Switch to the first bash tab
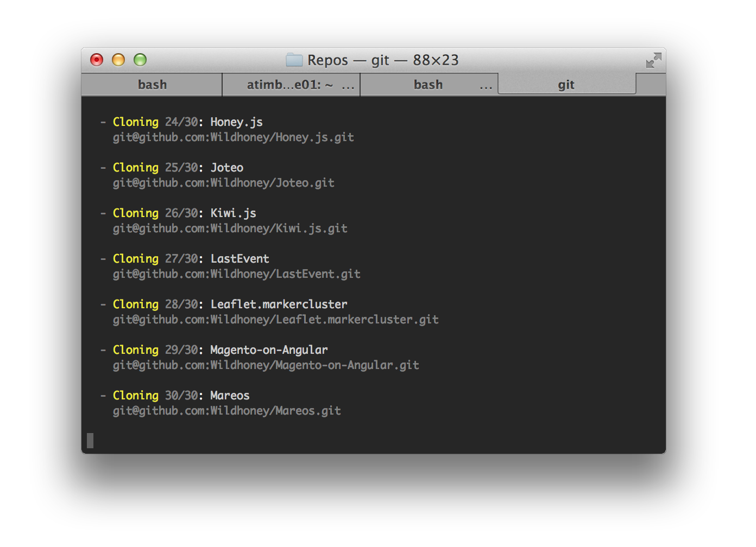Screen dimensions: 756x547 pyautogui.click(x=152, y=85)
